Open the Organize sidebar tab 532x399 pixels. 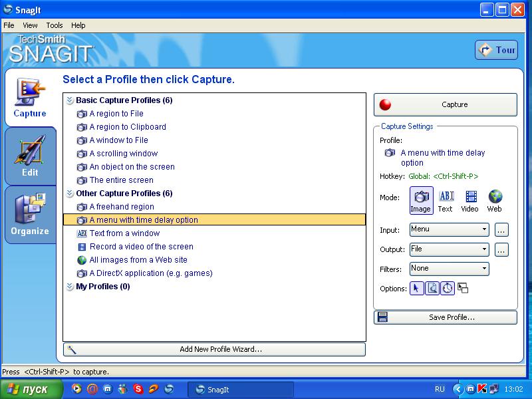pyautogui.click(x=30, y=214)
